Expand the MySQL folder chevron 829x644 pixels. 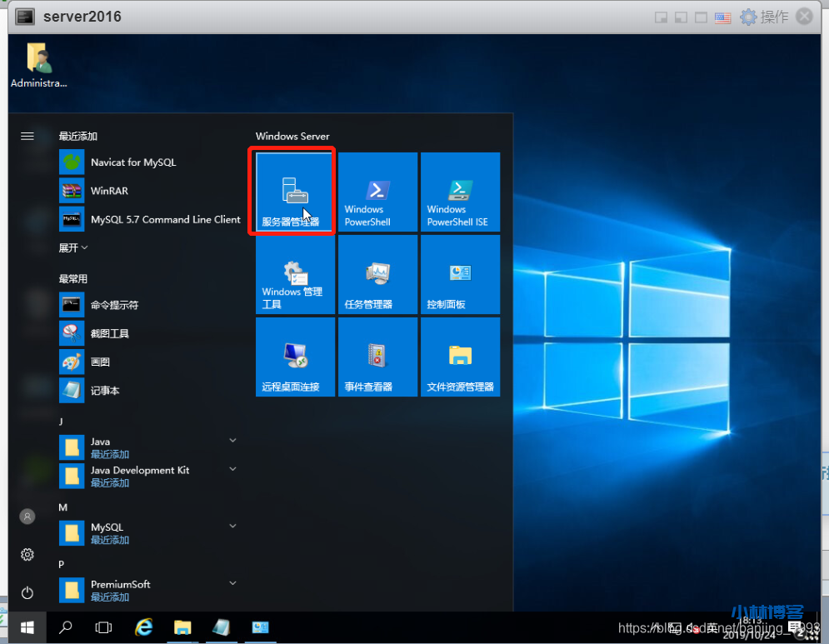pyautogui.click(x=232, y=527)
